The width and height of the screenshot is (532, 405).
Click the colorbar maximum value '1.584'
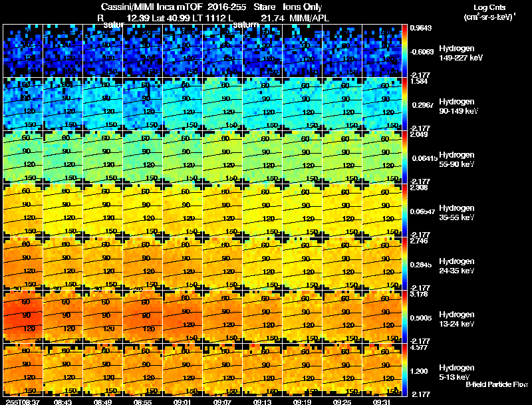[x=419, y=81]
